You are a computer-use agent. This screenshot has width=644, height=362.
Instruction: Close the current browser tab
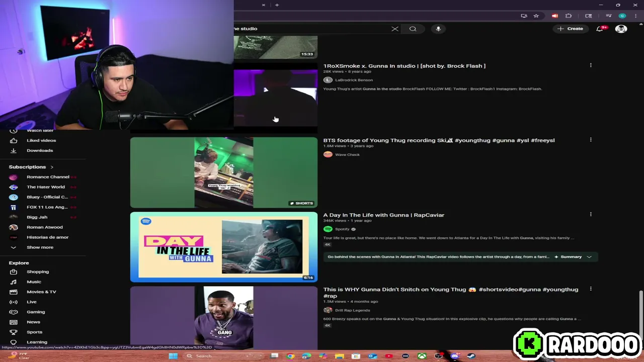263,5
